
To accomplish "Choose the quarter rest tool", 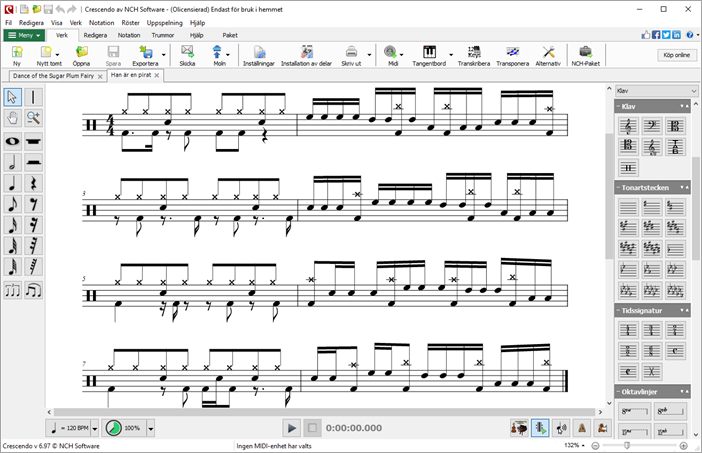I will coord(34,184).
